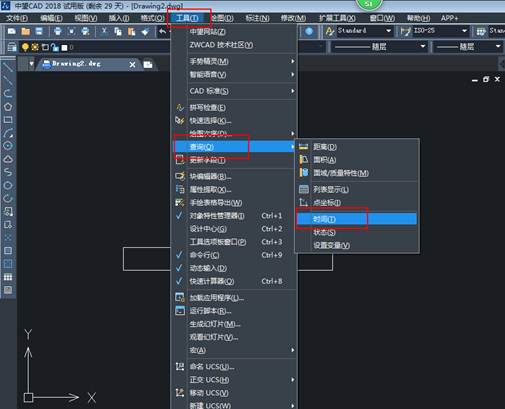Click the New file toolbar icon
Viewport: 505px width, 409px height.
(12, 31)
